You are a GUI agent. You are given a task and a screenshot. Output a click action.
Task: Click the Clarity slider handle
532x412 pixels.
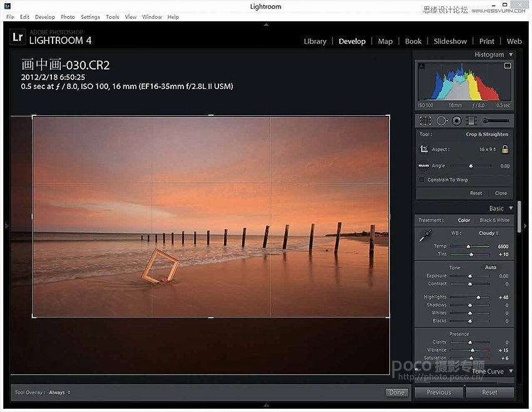click(x=470, y=342)
